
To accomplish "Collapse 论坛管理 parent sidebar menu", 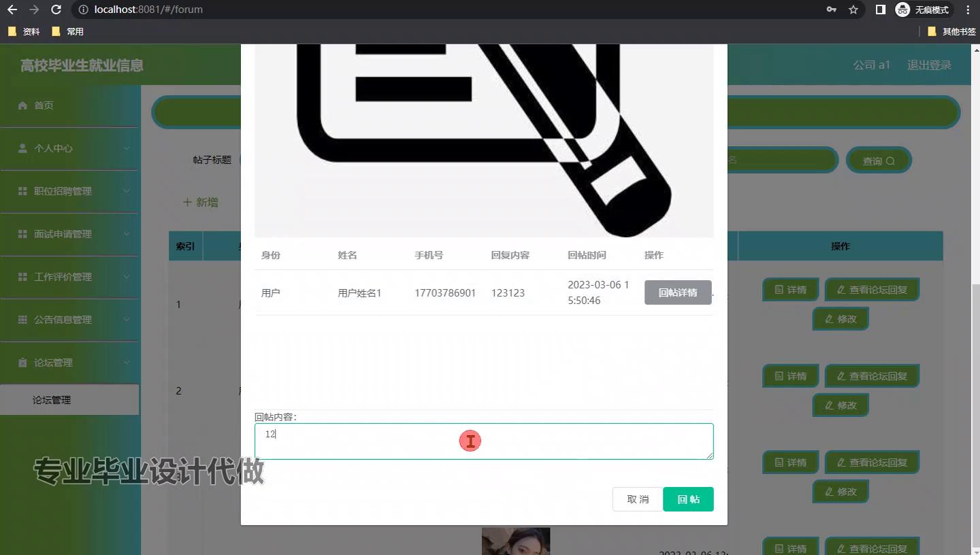I will pos(69,363).
